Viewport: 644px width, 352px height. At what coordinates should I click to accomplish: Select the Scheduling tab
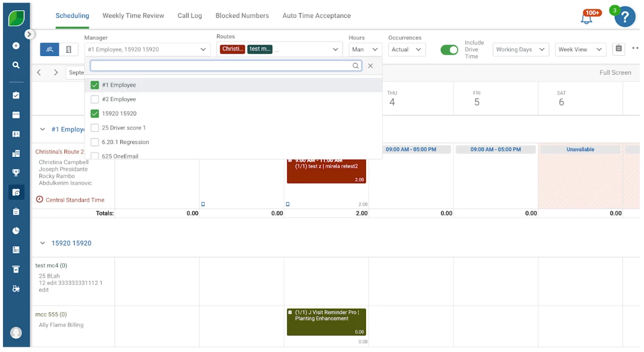coord(72,15)
